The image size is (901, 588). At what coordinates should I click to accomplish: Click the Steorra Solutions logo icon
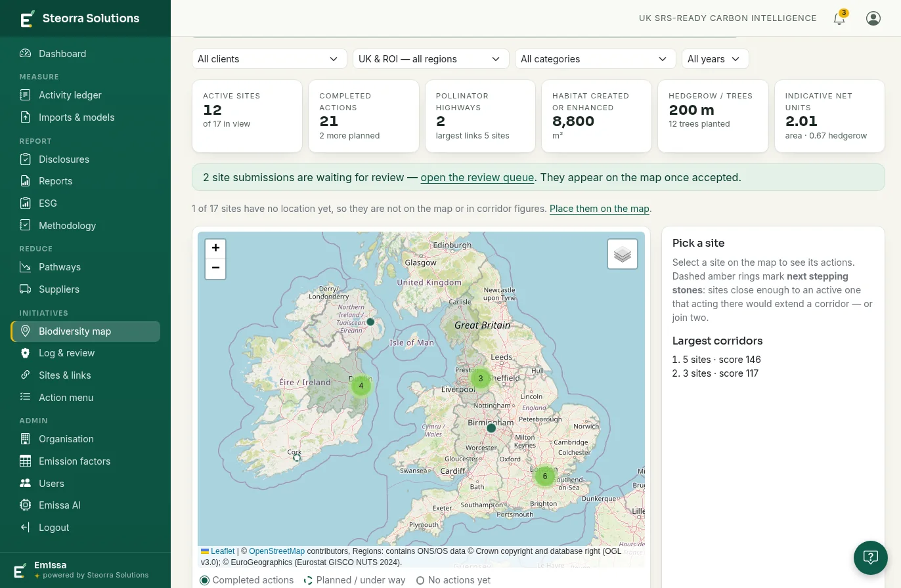pyautogui.click(x=27, y=18)
